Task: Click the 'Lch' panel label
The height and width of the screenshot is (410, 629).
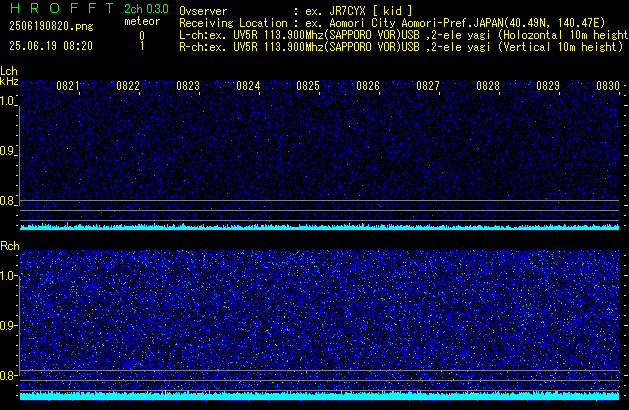Action: 9,71
